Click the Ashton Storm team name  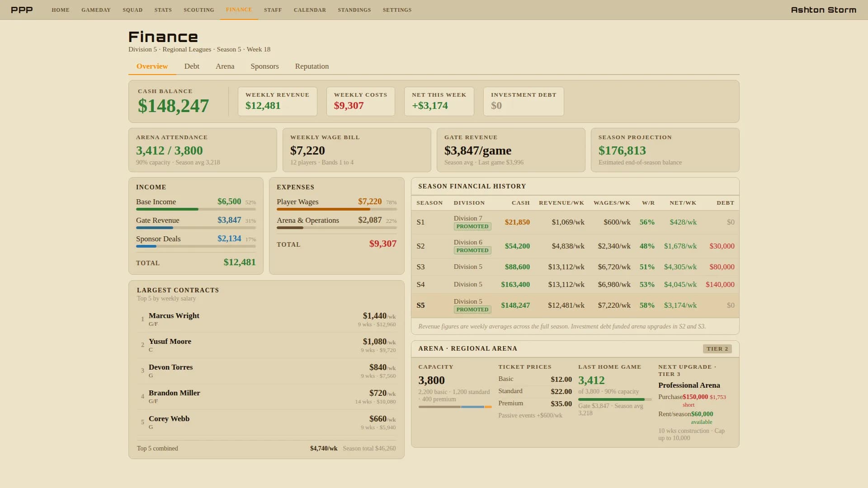click(x=823, y=10)
